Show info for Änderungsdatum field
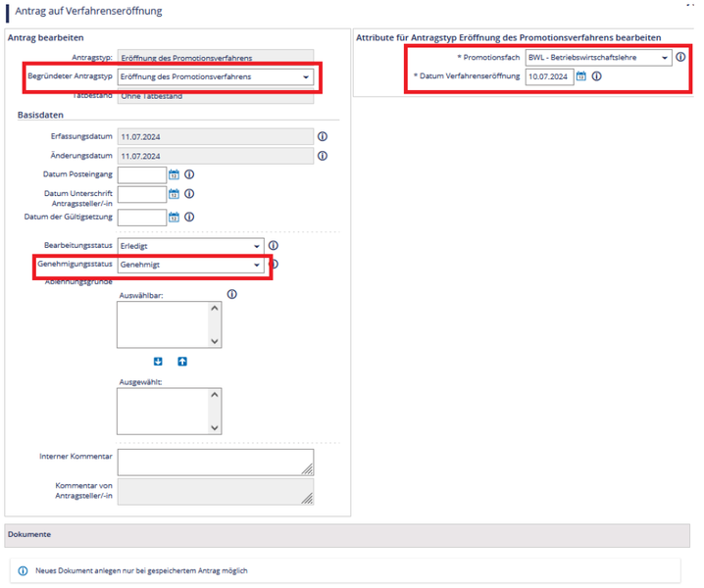 coord(321,156)
